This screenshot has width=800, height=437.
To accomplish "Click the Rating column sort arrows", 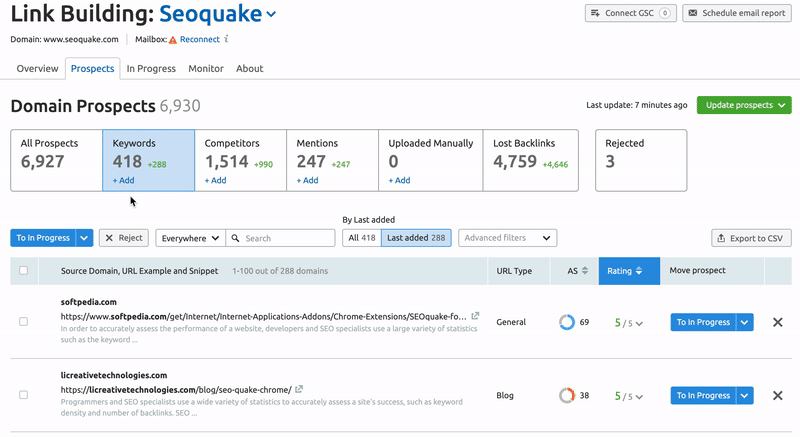I will [639, 271].
